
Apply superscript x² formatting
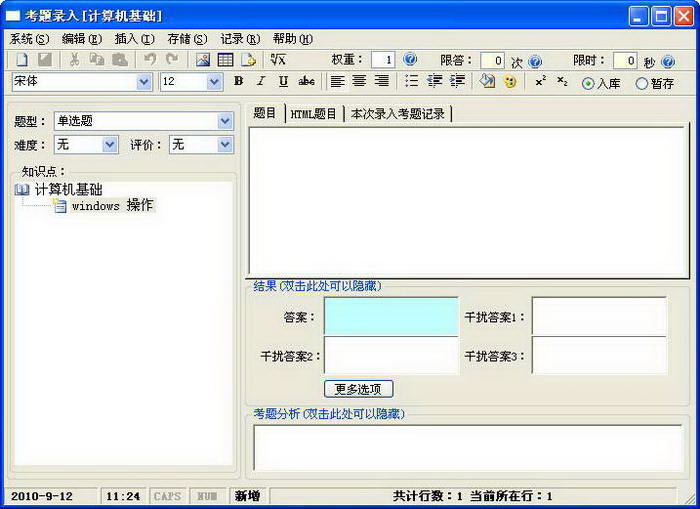[541, 81]
